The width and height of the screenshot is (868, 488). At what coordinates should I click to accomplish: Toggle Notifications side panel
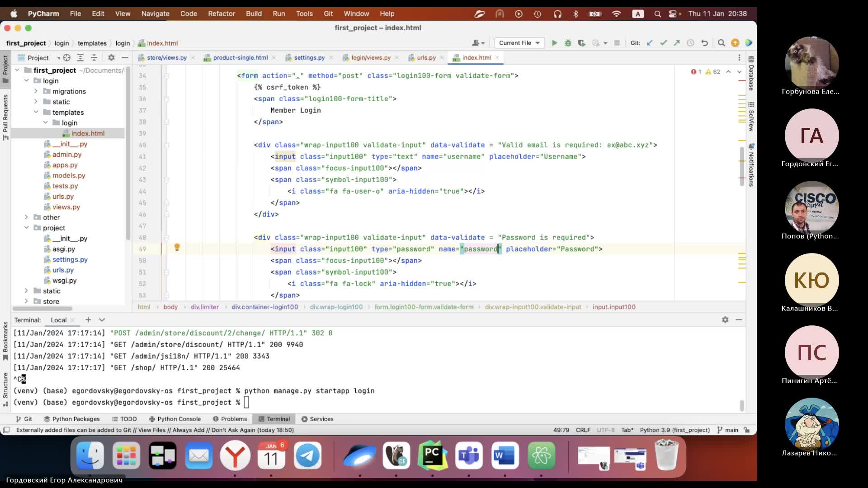pyautogui.click(x=751, y=165)
